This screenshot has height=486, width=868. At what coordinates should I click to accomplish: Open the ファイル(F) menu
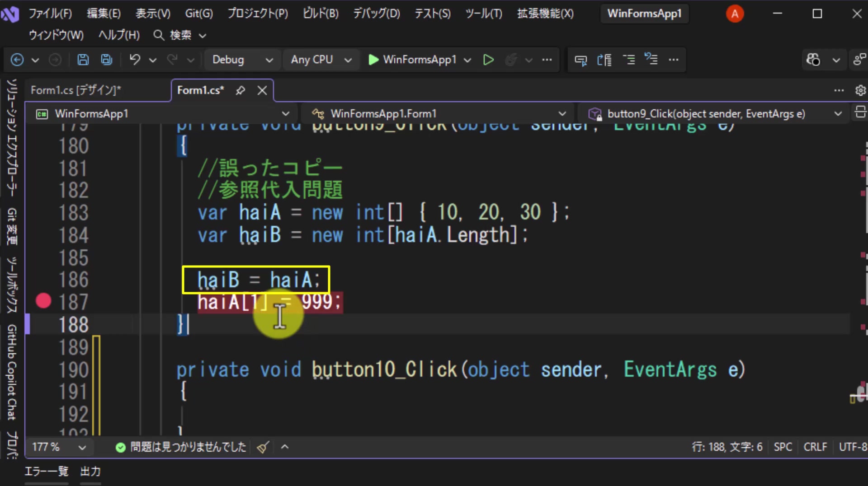(50, 14)
